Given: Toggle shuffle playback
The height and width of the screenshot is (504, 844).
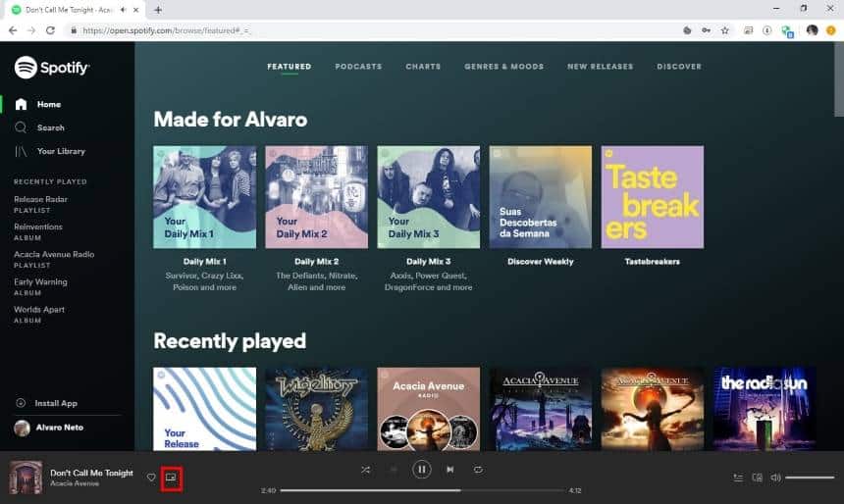Looking at the screenshot, I should tap(365, 470).
